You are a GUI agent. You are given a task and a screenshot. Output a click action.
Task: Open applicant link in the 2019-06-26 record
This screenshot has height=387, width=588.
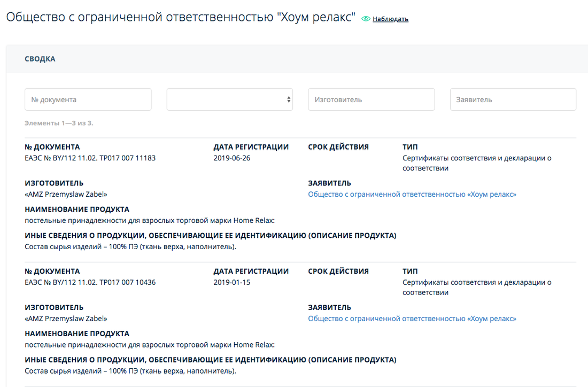coord(412,194)
